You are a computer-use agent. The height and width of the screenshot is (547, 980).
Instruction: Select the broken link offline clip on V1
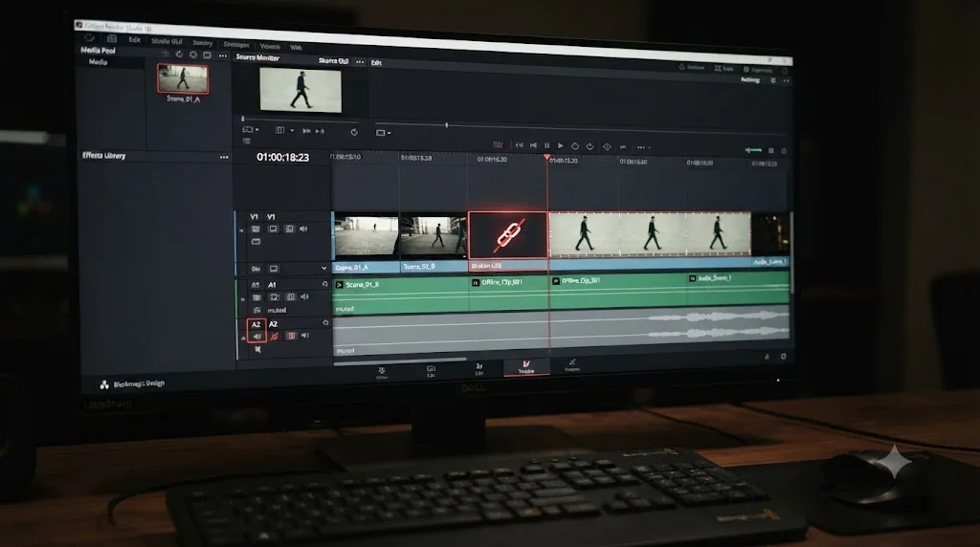click(508, 235)
